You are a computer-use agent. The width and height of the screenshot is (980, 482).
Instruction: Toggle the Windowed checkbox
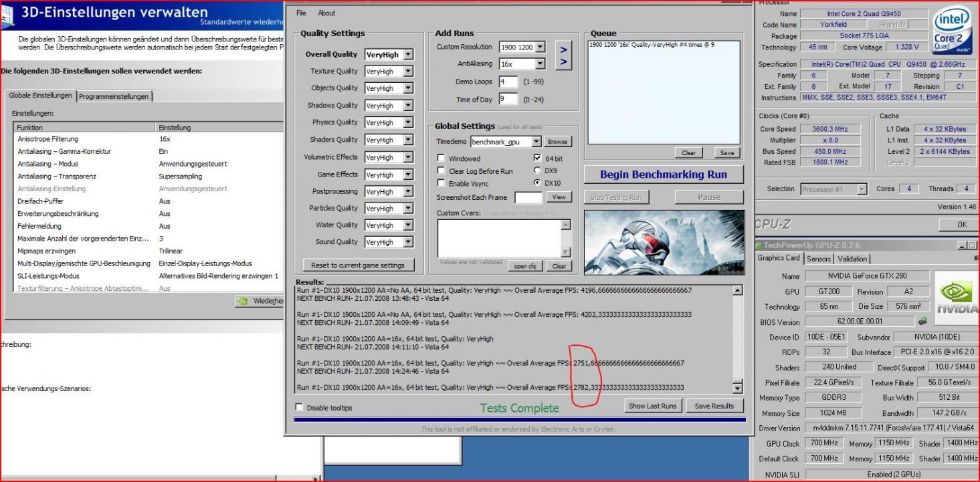pyautogui.click(x=442, y=158)
